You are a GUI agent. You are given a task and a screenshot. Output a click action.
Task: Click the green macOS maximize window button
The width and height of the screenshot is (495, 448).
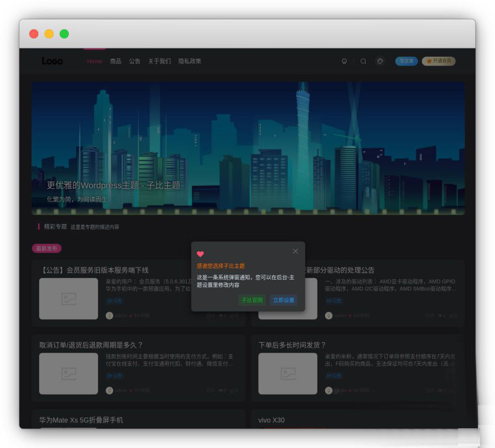click(64, 34)
